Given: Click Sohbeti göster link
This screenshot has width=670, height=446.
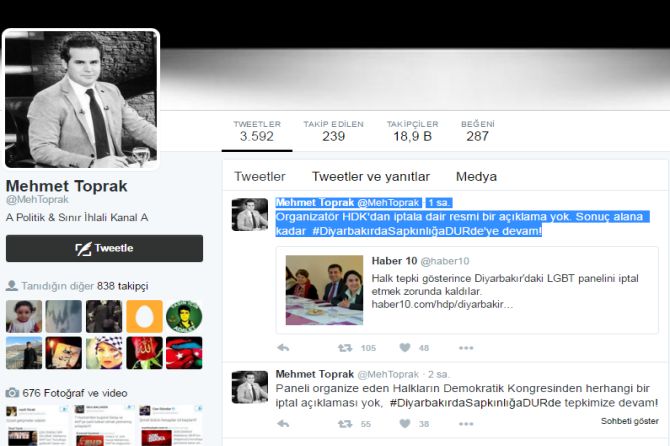Looking at the screenshot, I should pos(630,421).
